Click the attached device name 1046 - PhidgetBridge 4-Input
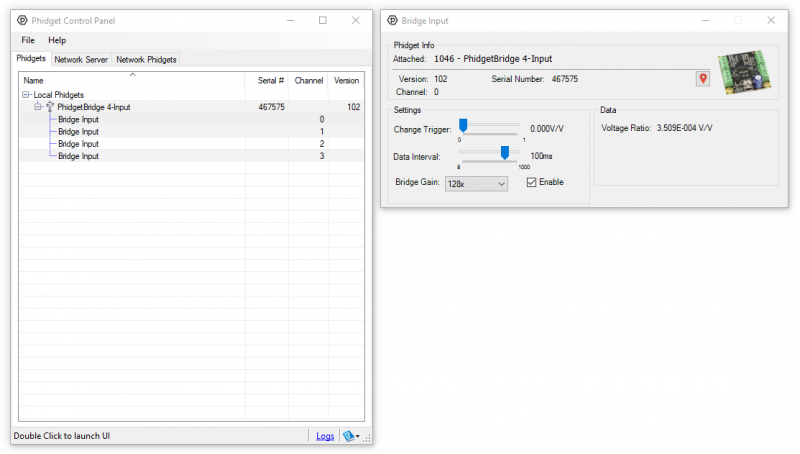Screen dimensions: 800x454 (493, 59)
